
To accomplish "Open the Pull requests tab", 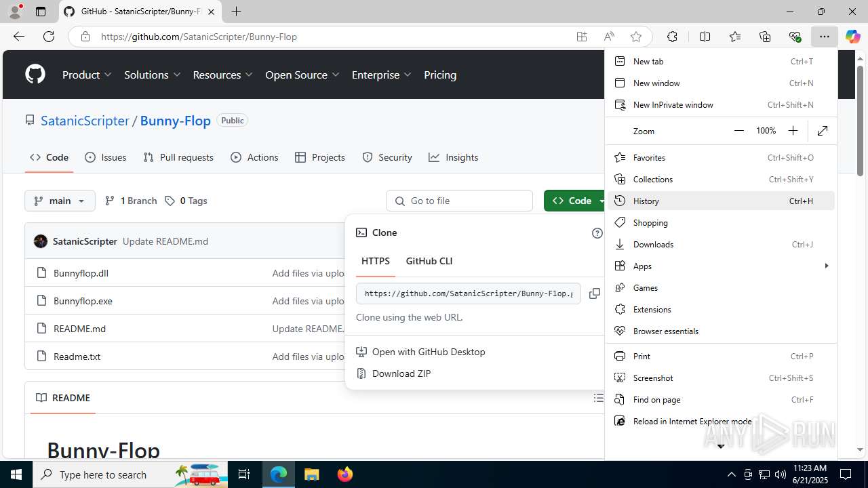I will click(179, 157).
